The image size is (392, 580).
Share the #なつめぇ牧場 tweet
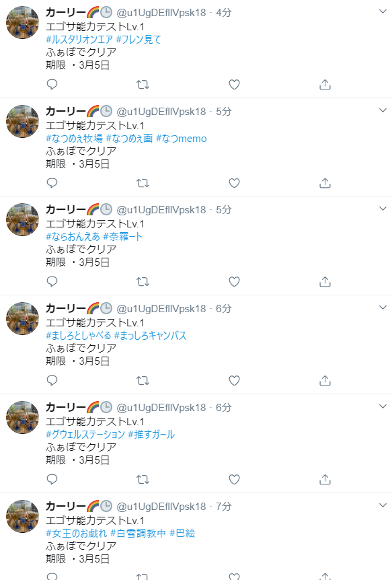tap(325, 183)
